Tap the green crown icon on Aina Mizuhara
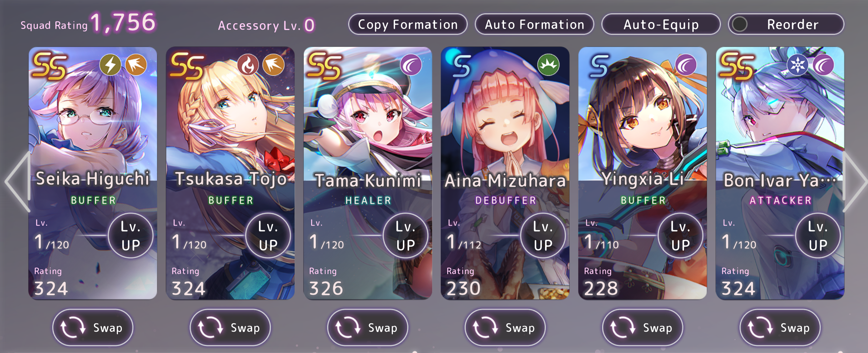This screenshot has height=353, width=868. tap(548, 65)
